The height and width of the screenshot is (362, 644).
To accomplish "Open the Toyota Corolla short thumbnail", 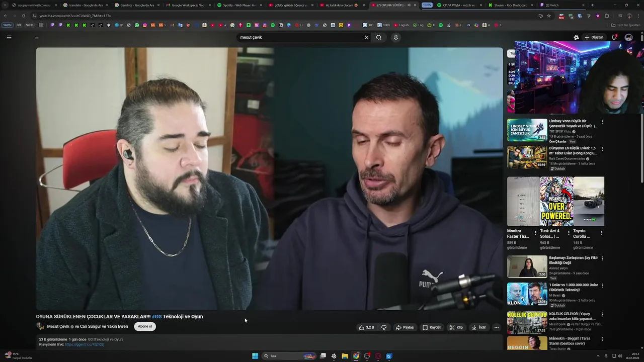I will (x=589, y=201).
